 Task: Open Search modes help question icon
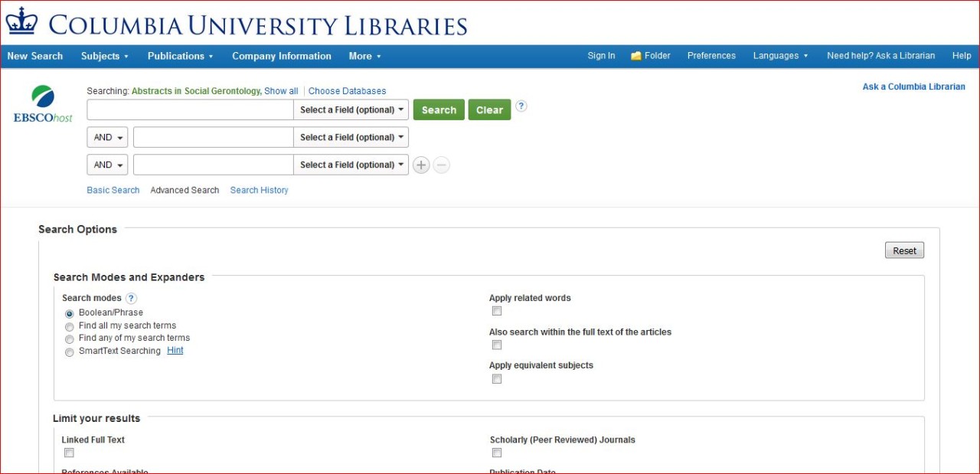click(x=132, y=299)
